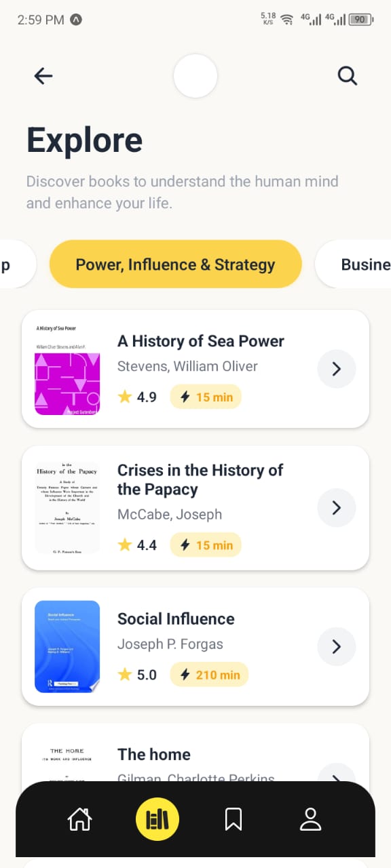Select the Home icon in bottom navigation

[79, 819]
